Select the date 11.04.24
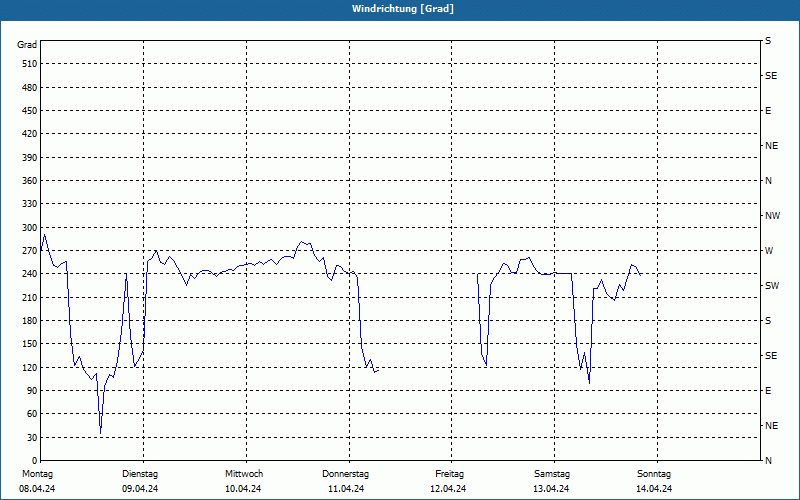The width and height of the screenshot is (800, 500). [x=346, y=489]
